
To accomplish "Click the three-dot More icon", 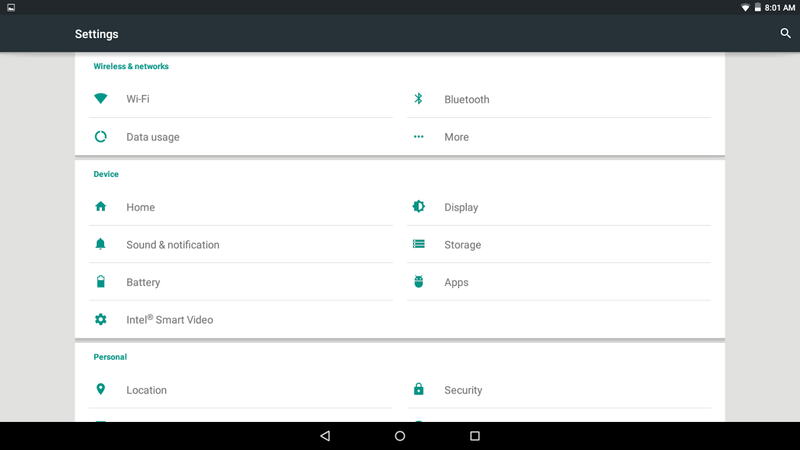I will [418, 137].
